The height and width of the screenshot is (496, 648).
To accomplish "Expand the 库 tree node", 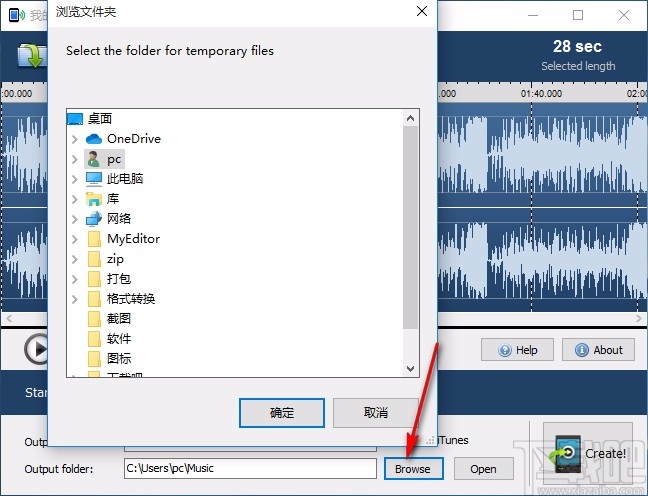I will [75, 199].
